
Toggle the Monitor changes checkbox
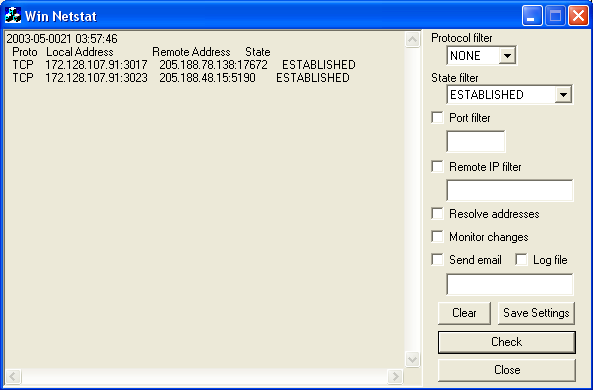click(x=437, y=237)
